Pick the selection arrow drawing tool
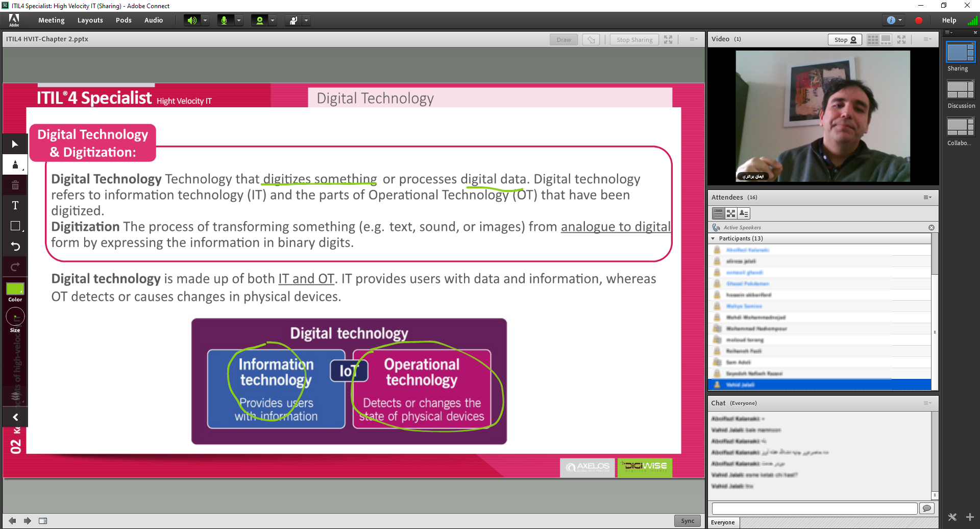The width and height of the screenshot is (980, 529). [15, 145]
